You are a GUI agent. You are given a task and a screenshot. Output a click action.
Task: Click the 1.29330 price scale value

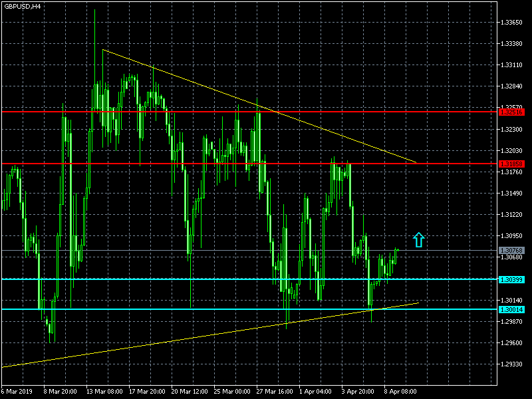point(511,364)
